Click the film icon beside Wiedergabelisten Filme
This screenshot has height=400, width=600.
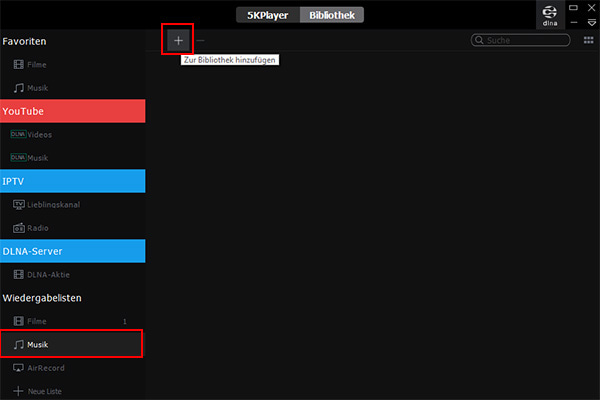click(x=18, y=321)
